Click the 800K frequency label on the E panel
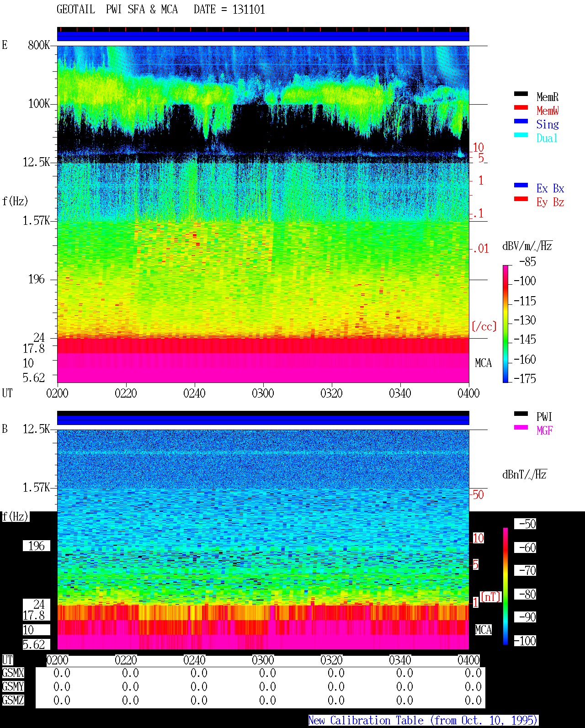Screen dimensions: 585x728 [39, 45]
